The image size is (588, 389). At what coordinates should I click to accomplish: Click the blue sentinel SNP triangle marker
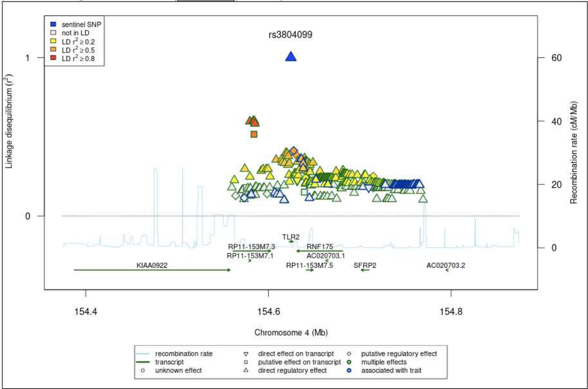pos(291,57)
